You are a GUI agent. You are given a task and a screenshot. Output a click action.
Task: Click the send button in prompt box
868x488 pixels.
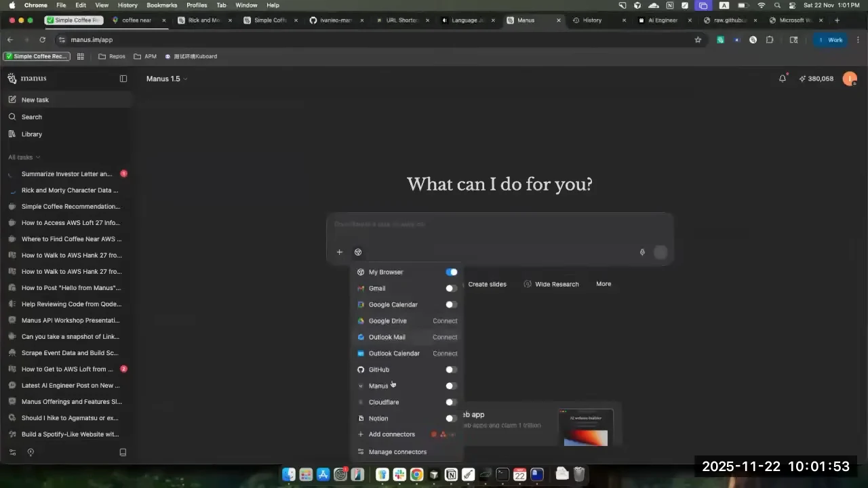660,252
